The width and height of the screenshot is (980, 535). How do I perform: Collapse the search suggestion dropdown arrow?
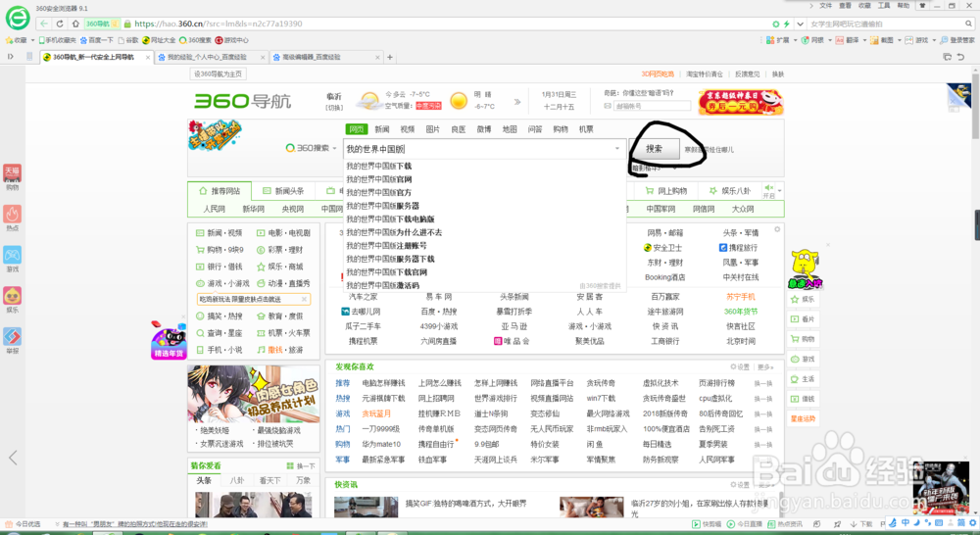click(616, 149)
